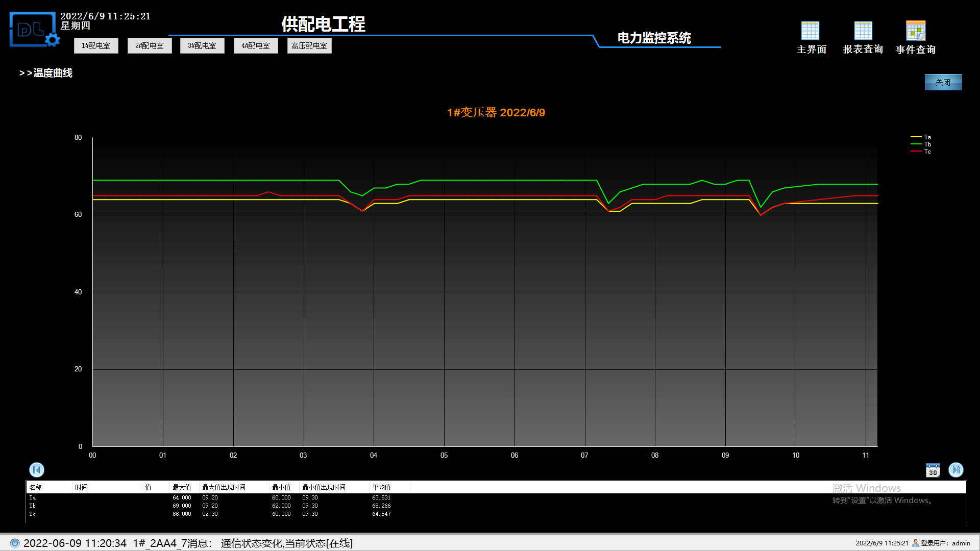This screenshot has width=980, height=551.
Task: Open the calendar date picker icon
Action: pyautogui.click(x=933, y=470)
